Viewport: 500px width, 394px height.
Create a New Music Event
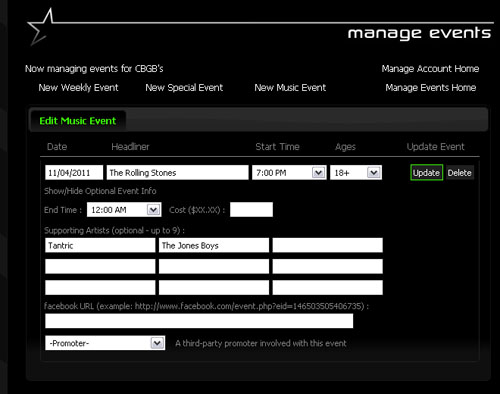[290, 88]
